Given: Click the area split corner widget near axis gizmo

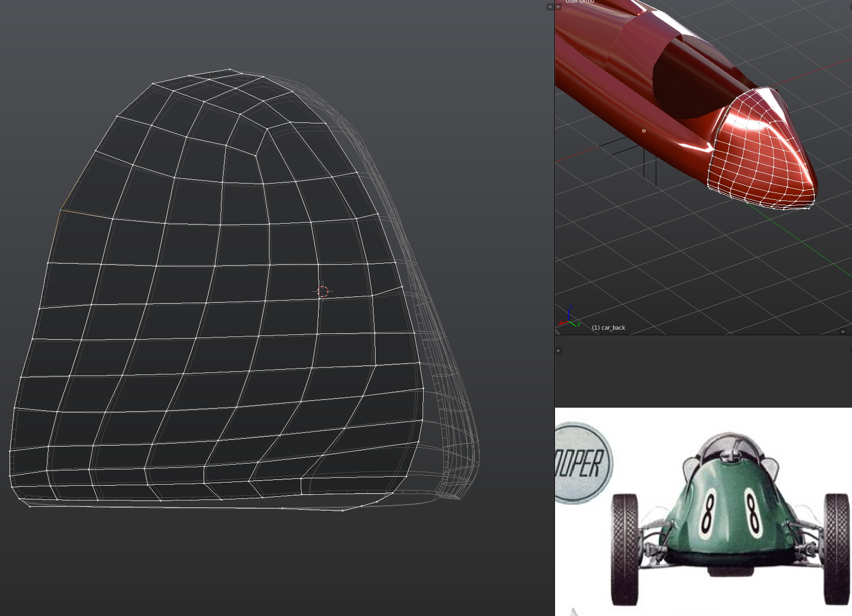Looking at the screenshot, I should [558, 332].
